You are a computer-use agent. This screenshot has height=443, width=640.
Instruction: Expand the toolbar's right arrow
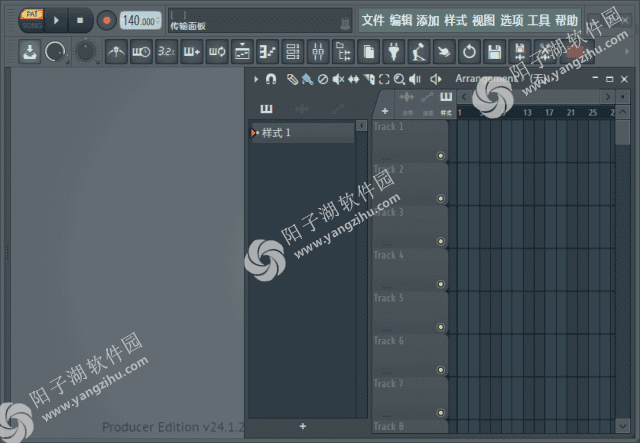(x=627, y=51)
